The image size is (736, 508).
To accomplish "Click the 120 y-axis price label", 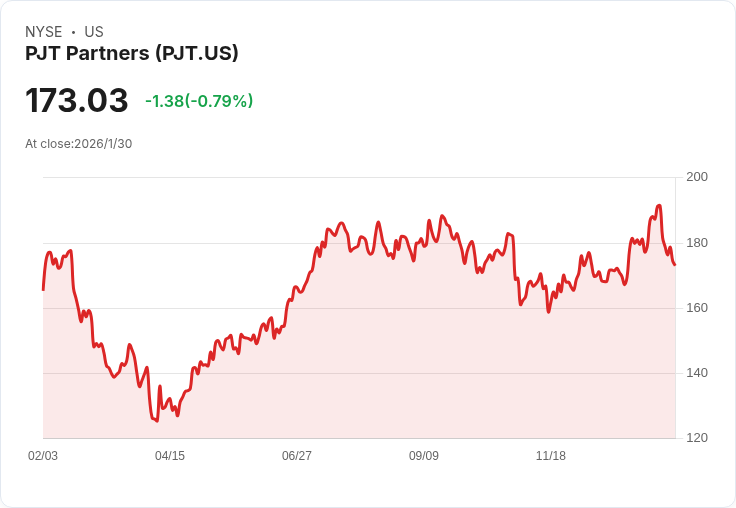I will (x=697, y=438).
